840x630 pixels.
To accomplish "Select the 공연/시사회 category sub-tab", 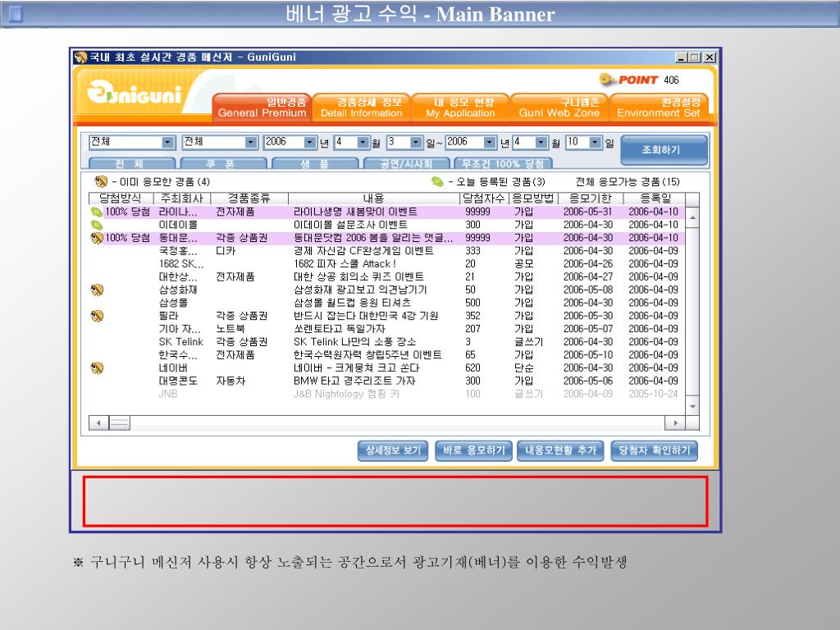I will 407,163.
